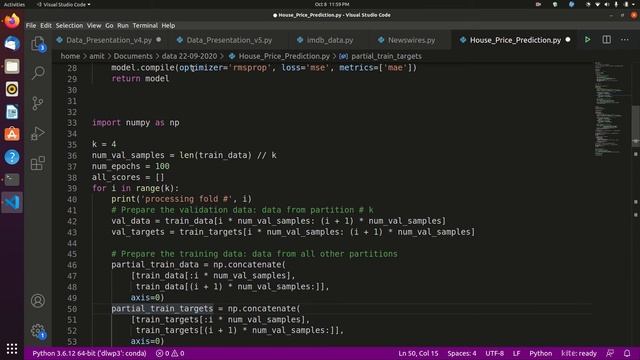Expand the 'home' breadcrumb

pyautogui.click(x=70, y=56)
